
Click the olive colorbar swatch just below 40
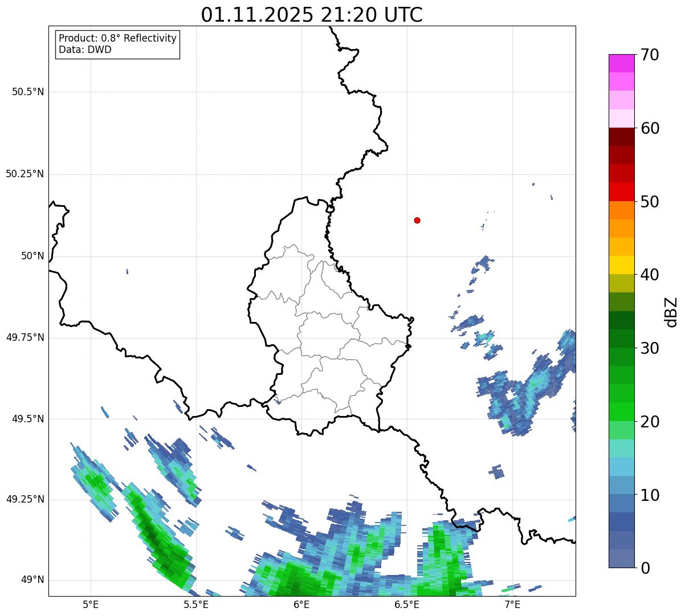pyautogui.click(x=621, y=284)
